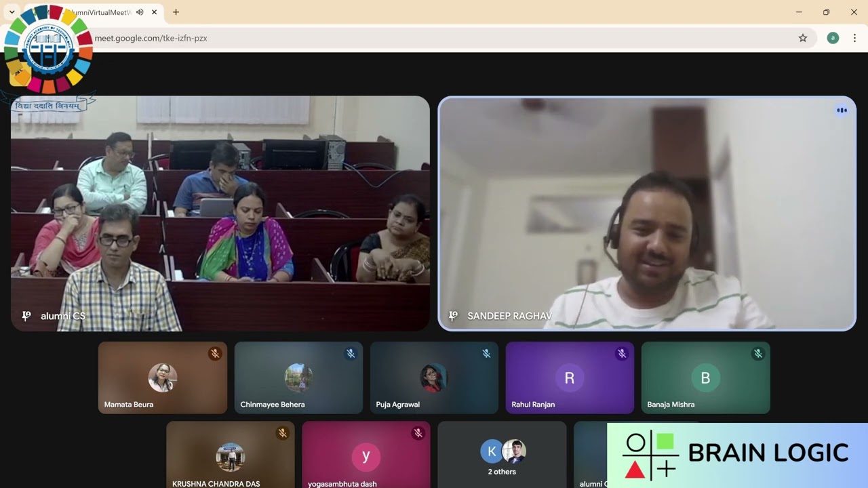Select the Mamata Beura participant tile
Image resolution: width=868 pixels, height=488 pixels.
tap(163, 378)
